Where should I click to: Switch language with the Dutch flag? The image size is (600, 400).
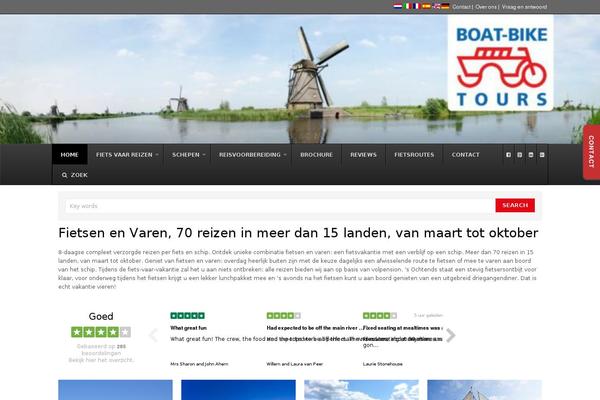click(x=398, y=6)
